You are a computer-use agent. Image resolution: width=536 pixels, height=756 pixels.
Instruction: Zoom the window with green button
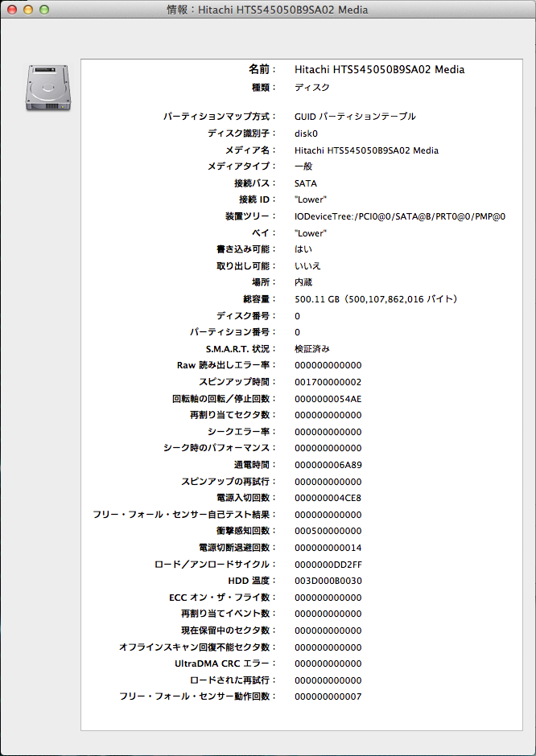tap(44, 10)
